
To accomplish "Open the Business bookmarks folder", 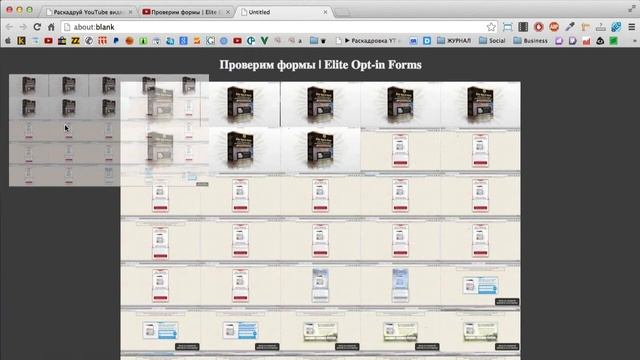I will [530, 40].
